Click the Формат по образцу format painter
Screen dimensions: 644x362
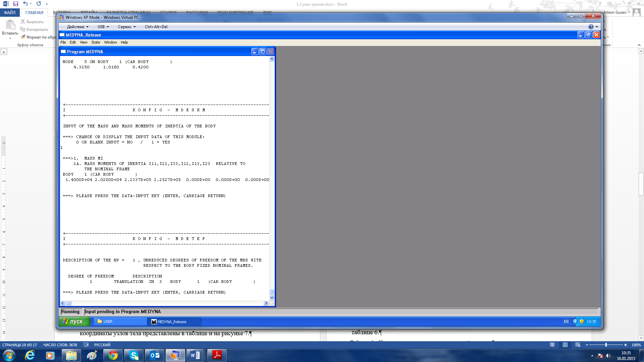click(x=38, y=37)
